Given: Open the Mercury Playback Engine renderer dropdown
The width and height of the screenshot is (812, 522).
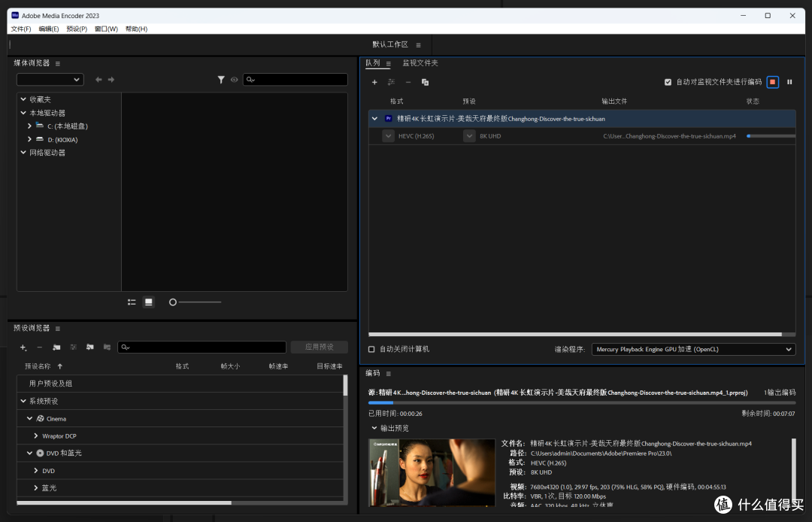Looking at the screenshot, I should point(693,349).
